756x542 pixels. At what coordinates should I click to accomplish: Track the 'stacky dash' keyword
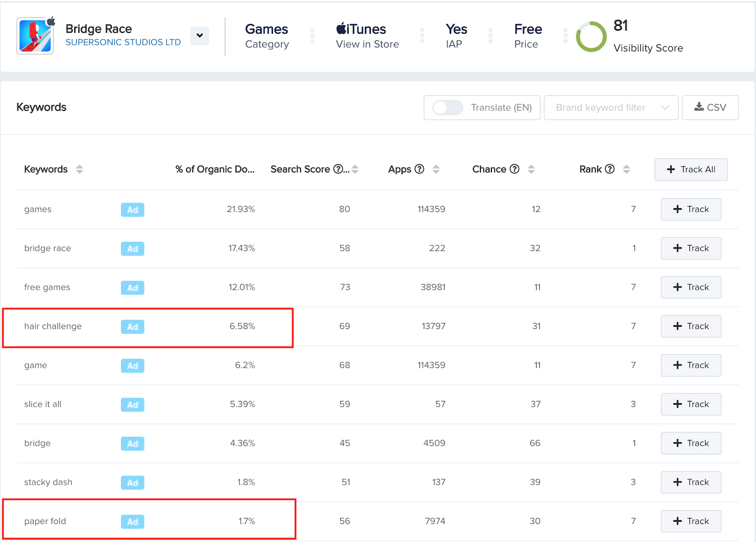[x=691, y=482]
